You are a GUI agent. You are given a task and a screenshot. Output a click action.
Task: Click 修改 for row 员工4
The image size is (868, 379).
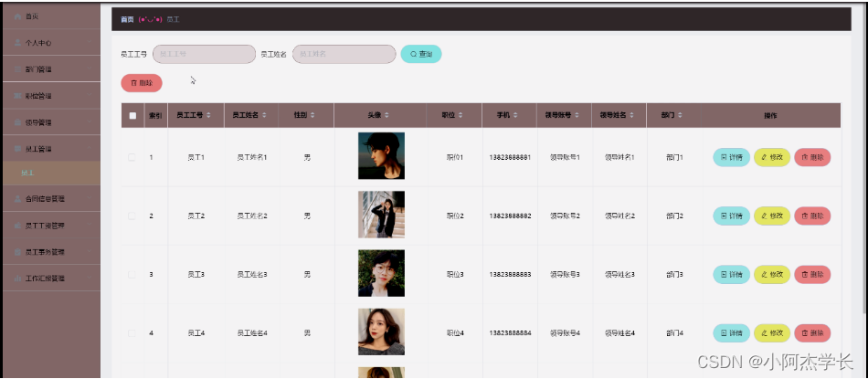coord(772,333)
